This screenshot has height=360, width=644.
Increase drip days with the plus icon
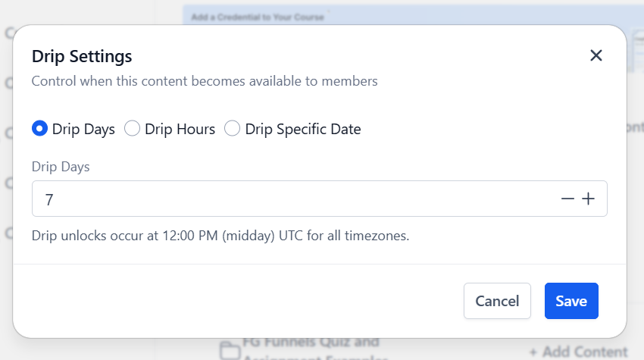(x=589, y=199)
